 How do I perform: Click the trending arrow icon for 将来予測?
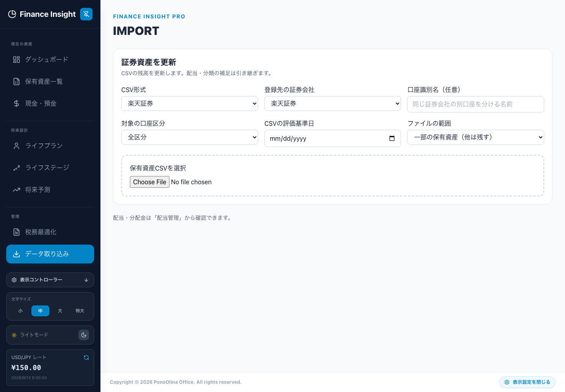[16, 190]
